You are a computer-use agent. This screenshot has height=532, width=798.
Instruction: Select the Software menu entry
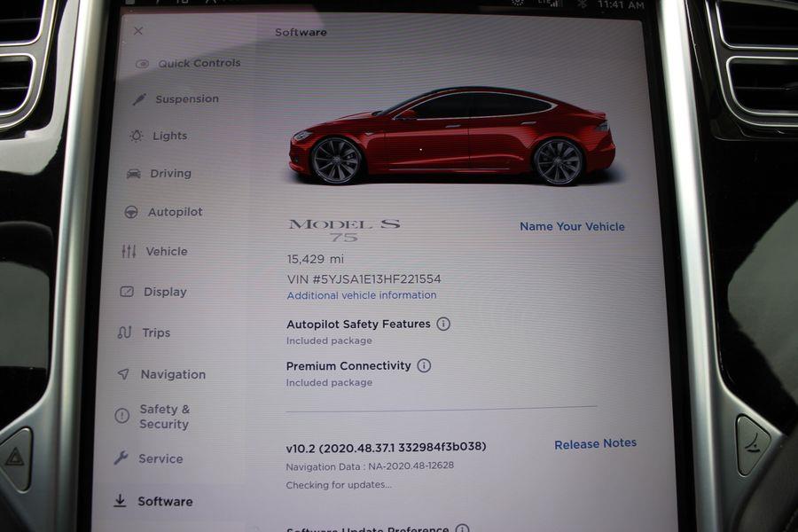click(153, 502)
